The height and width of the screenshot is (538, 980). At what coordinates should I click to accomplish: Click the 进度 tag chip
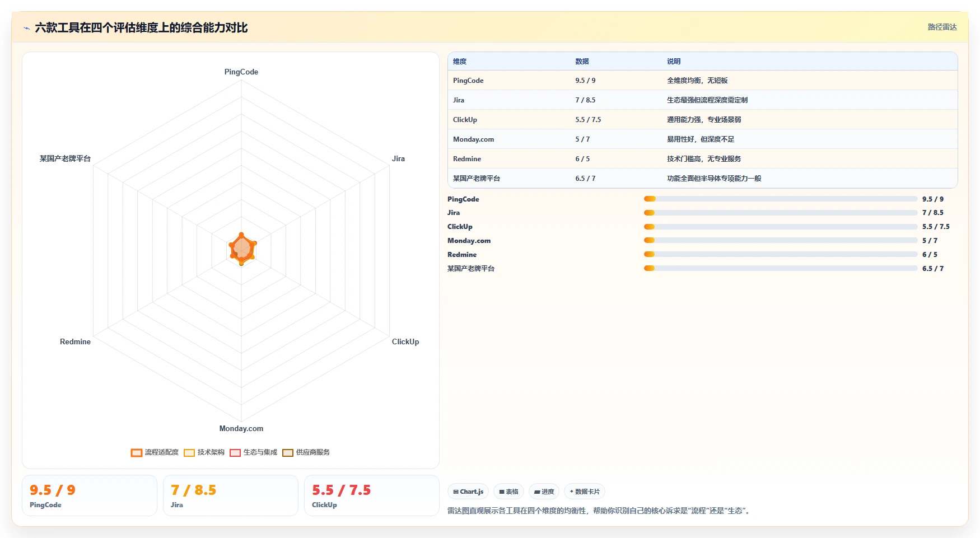tap(544, 492)
